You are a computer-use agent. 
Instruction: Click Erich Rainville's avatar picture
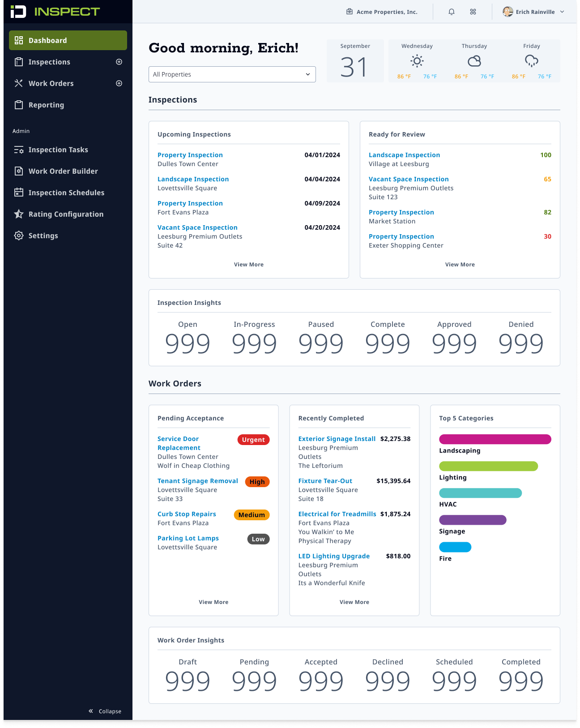[x=507, y=12]
